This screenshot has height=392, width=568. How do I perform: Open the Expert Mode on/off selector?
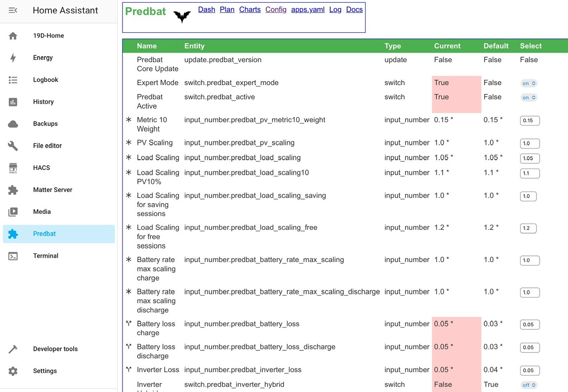529,83
